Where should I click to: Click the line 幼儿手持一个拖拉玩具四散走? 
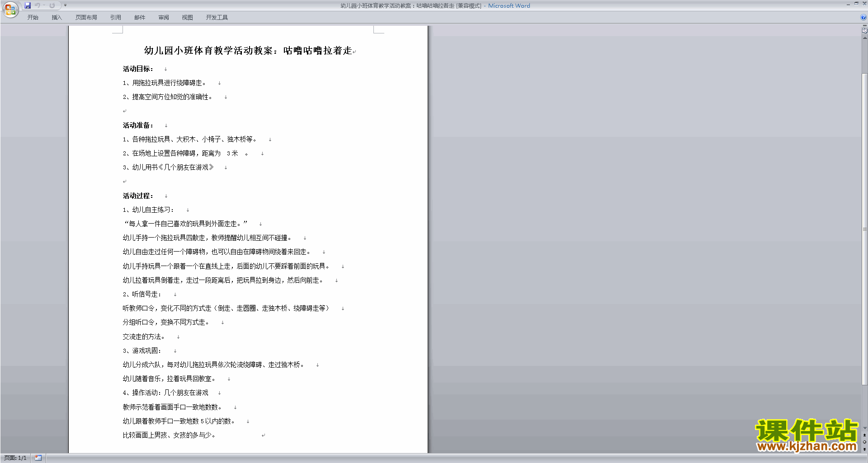(x=208, y=238)
